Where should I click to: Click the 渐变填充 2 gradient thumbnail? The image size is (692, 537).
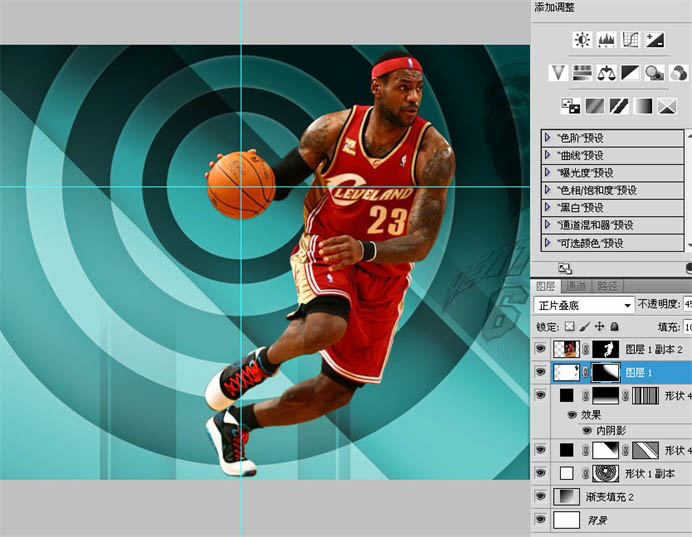tap(566, 497)
